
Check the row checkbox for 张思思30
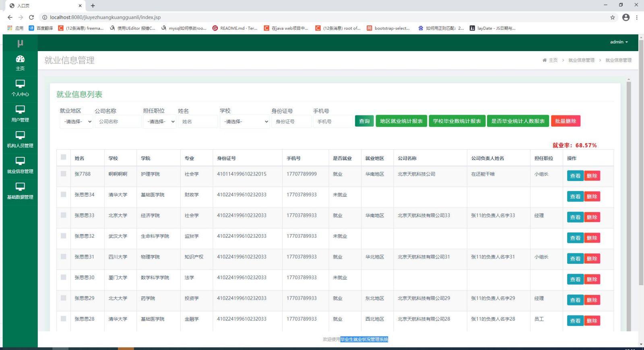pos(63,277)
